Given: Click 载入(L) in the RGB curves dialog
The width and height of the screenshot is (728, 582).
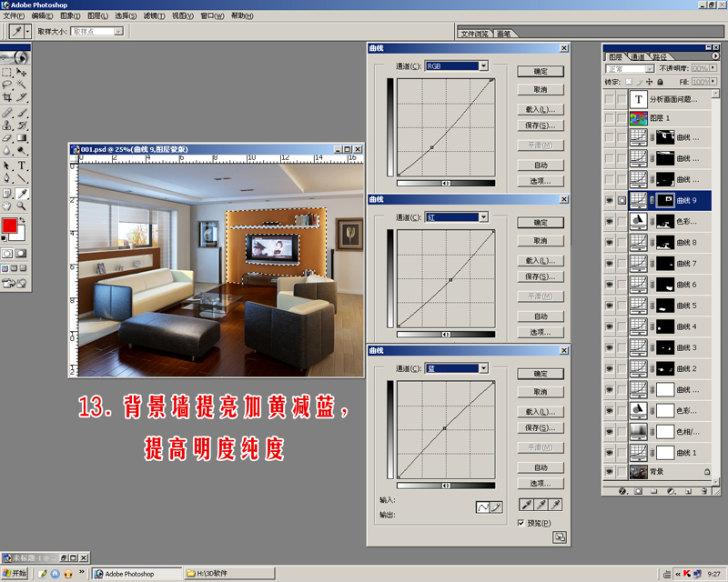Looking at the screenshot, I should coord(541,109).
